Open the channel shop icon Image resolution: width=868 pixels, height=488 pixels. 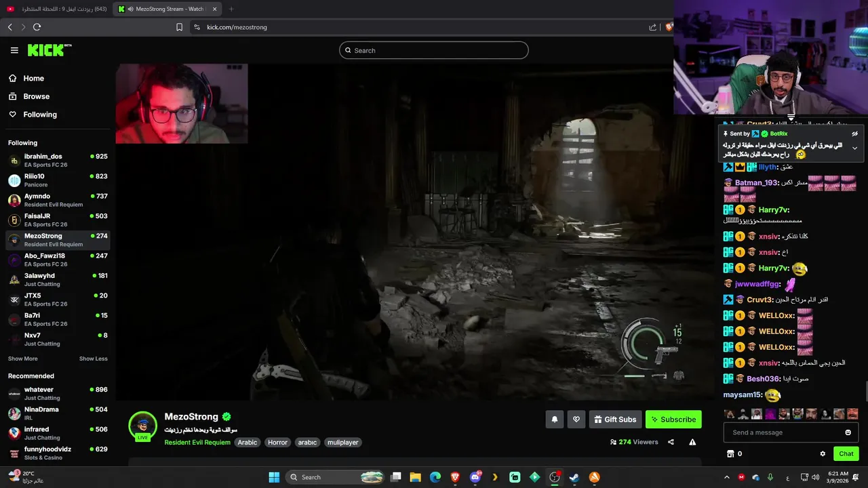pyautogui.click(x=730, y=453)
